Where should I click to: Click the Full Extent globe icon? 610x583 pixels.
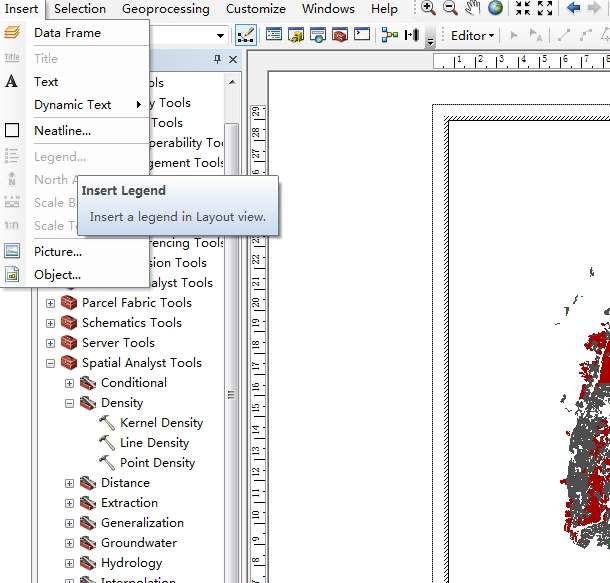[495, 8]
